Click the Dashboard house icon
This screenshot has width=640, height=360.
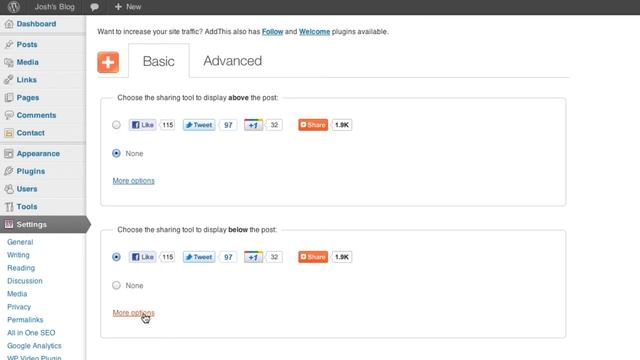[9, 24]
